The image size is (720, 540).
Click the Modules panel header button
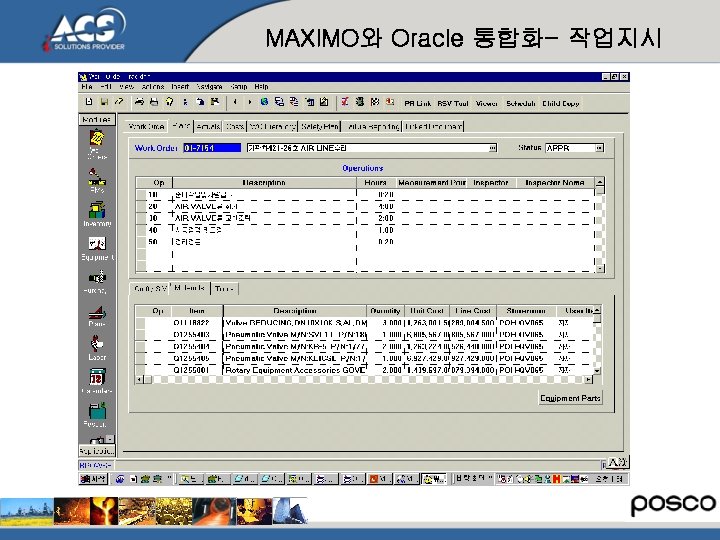(96, 119)
